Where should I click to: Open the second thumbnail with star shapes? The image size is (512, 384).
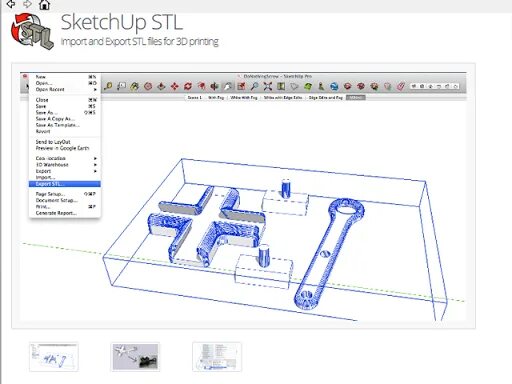135,357
